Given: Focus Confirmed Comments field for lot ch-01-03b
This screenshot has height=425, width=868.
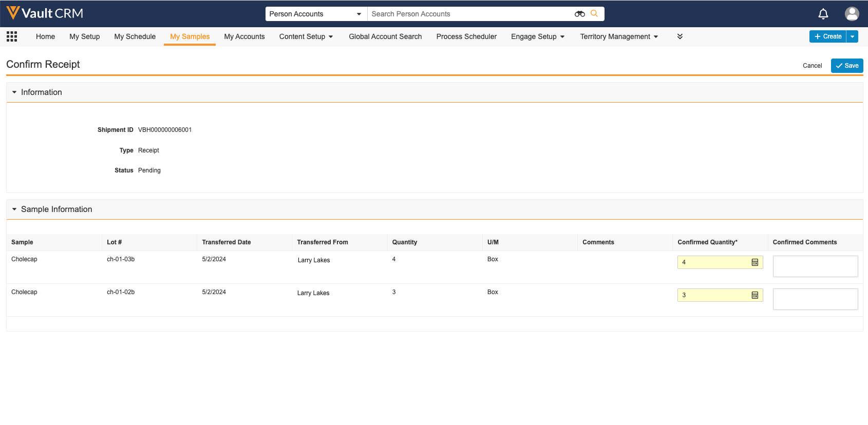Looking at the screenshot, I should pyautogui.click(x=815, y=266).
